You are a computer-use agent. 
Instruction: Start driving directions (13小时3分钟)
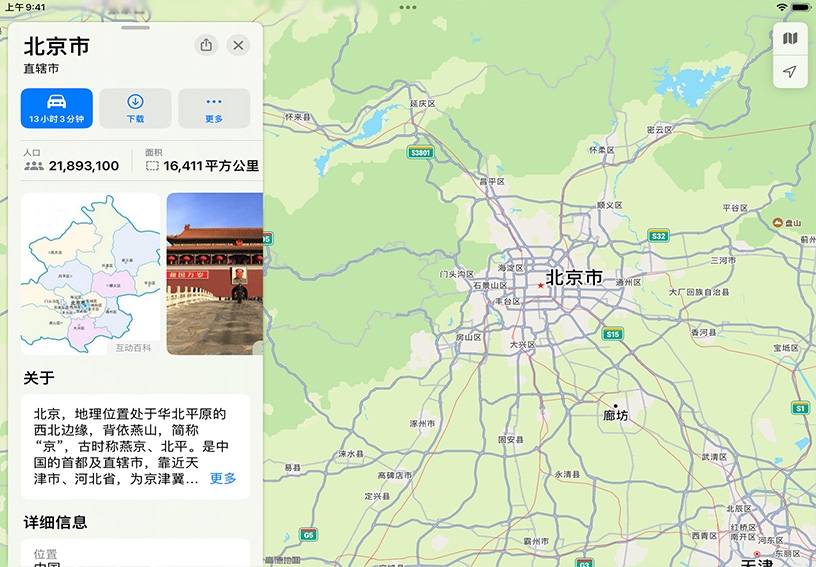(56, 108)
